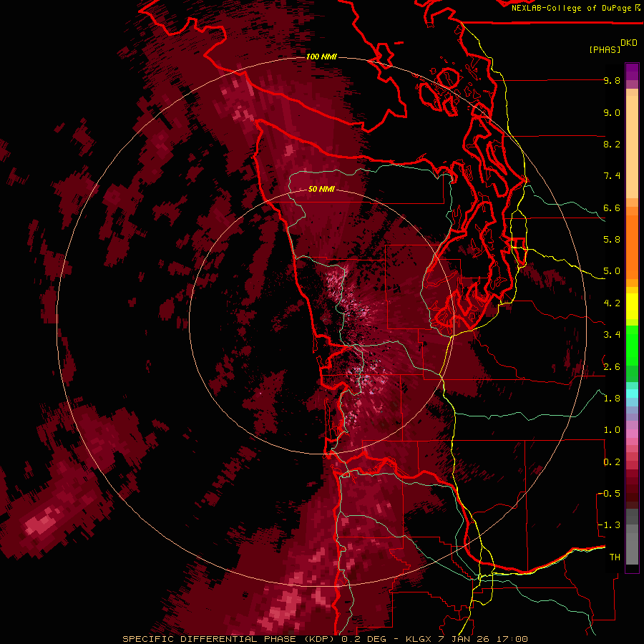Click the DKD product label

[629, 43]
